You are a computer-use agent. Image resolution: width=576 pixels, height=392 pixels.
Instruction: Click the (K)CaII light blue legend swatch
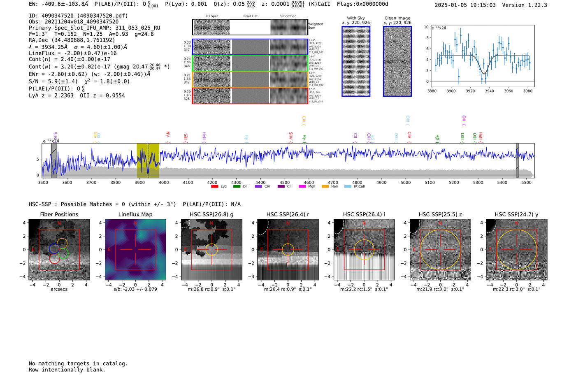[x=348, y=186]
